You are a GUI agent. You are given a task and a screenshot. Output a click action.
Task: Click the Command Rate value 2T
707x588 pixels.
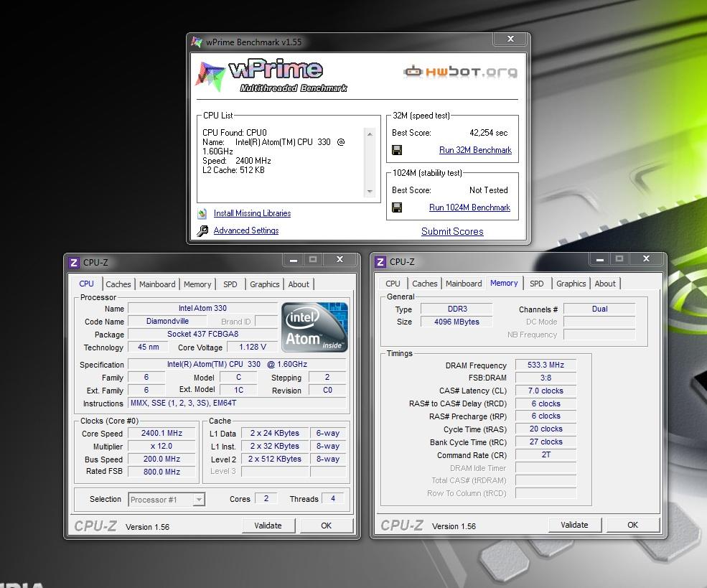[546, 455]
